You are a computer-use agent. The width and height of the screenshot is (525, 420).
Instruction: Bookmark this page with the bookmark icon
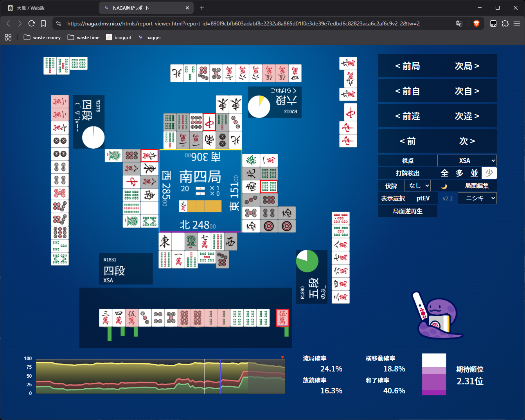[x=43, y=23]
